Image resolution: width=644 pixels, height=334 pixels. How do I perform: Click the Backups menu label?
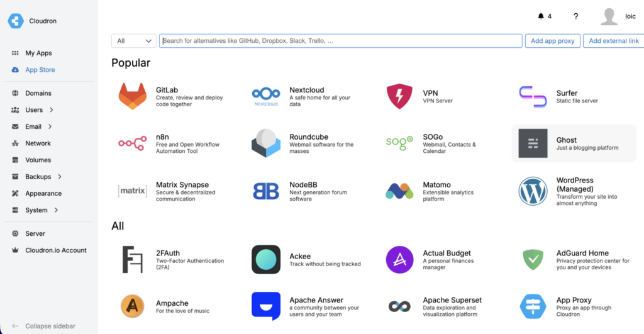38,177
